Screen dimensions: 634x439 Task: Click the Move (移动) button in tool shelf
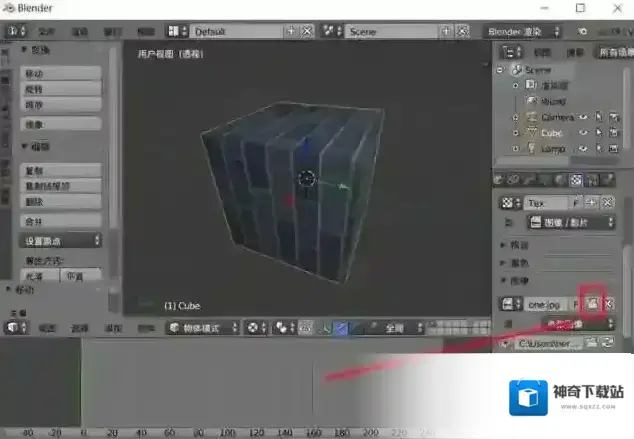point(62,74)
